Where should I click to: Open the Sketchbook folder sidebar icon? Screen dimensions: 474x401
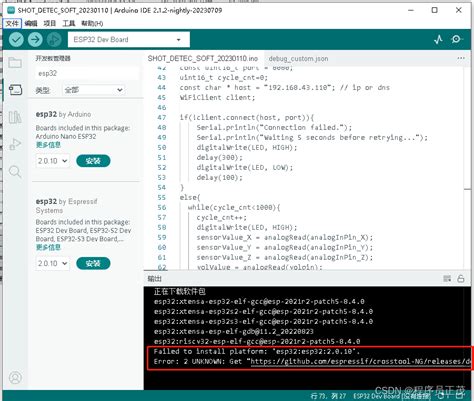coord(15,63)
